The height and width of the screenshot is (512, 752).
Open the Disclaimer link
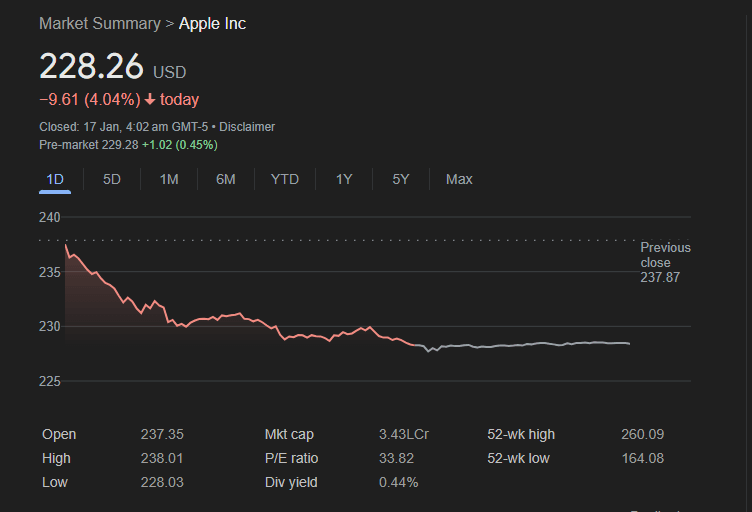pos(247,127)
